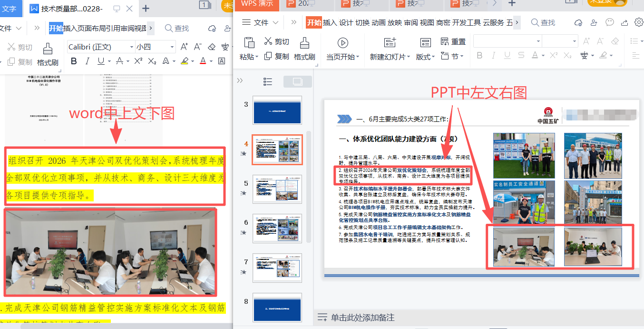This screenshot has width=644, height=329.
Task: Open 插入 tab in Presentation ribbon
Action: 330,22
